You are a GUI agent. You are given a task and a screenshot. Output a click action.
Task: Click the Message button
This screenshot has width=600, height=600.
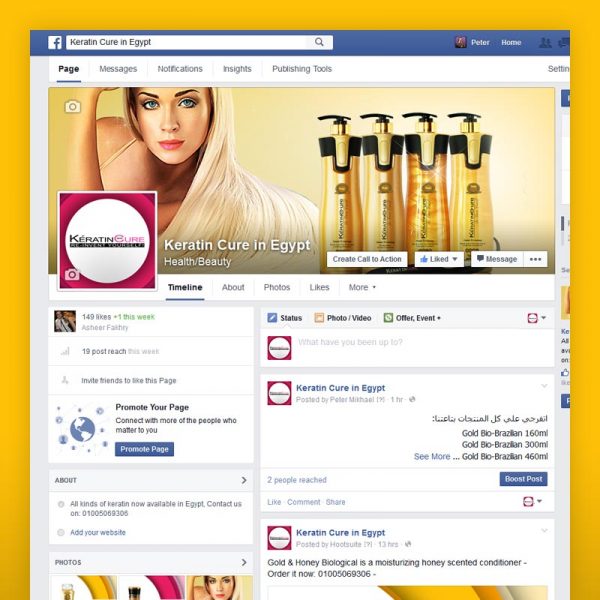click(x=497, y=259)
